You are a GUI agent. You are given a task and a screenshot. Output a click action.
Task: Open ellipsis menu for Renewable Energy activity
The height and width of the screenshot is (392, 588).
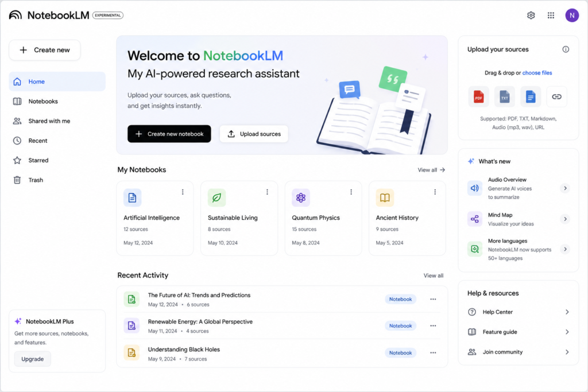click(x=433, y=325)
